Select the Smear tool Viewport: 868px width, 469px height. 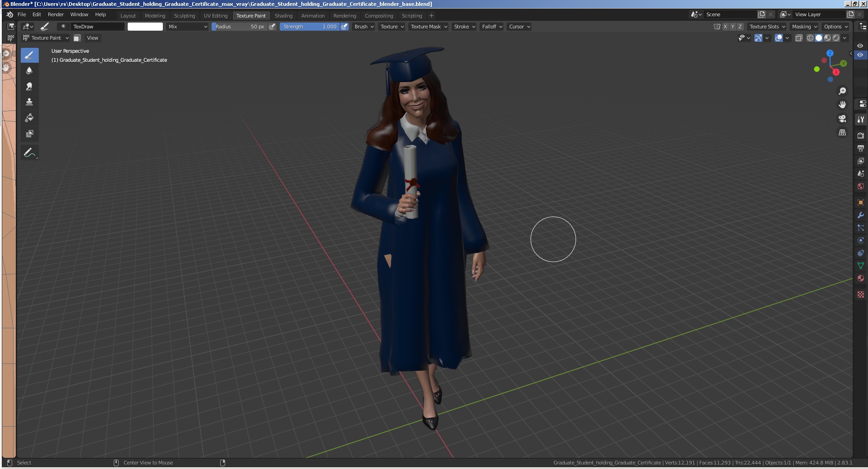29,87
